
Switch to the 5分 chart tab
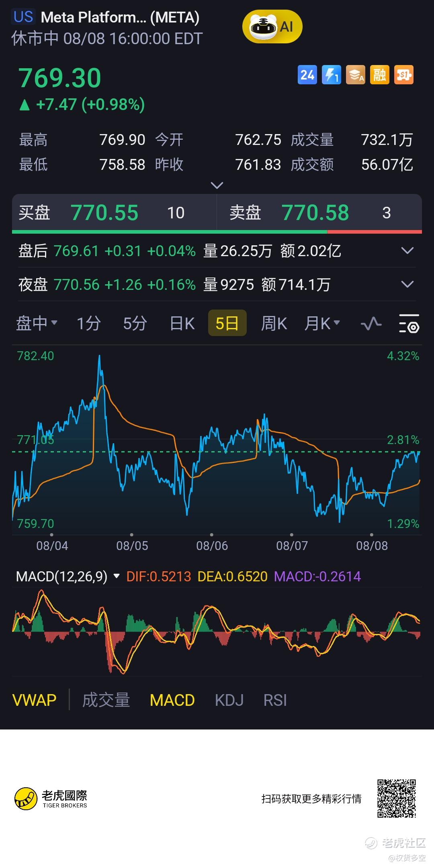pyautogui.click(x=135, y=323)
